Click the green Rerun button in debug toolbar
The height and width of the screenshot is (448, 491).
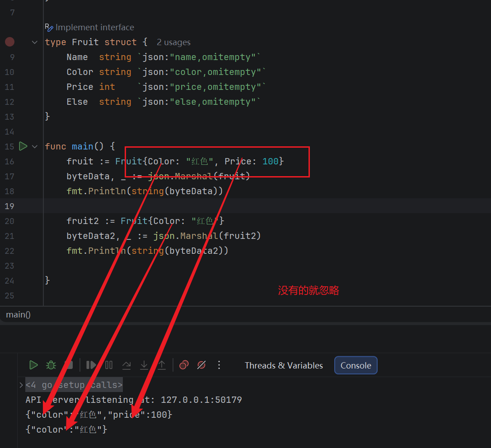click(33, 365)
